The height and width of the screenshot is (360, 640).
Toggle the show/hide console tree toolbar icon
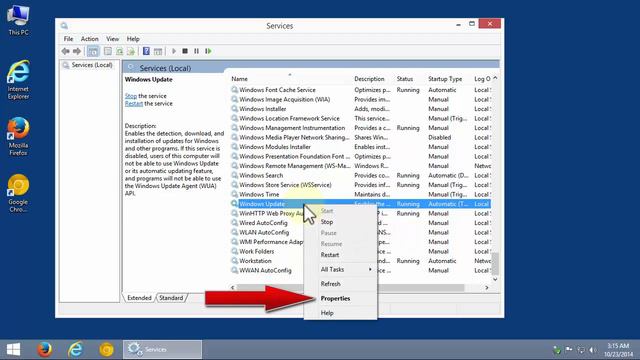tap(93, 51)
